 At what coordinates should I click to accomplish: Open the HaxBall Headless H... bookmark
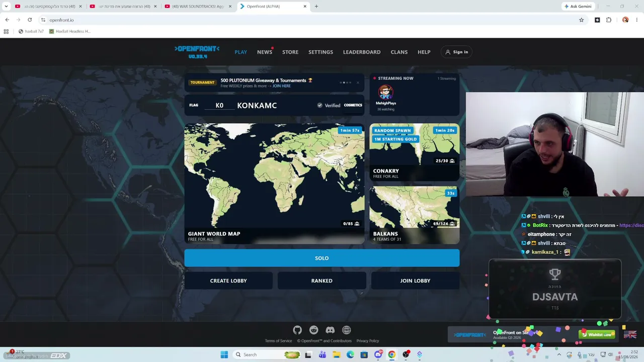pyautogui.click(x=69, y=31)
